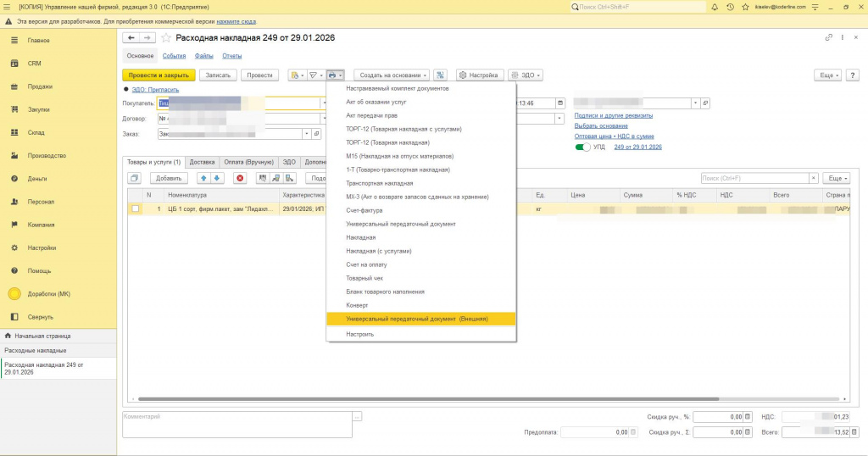Choose Универсальный передаточный документ (Внешняя)

coord(417,319)
